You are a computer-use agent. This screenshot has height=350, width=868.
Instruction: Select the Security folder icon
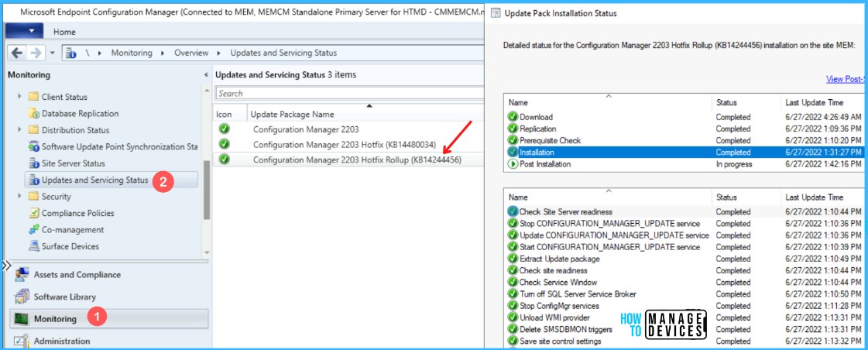point(33,197)
